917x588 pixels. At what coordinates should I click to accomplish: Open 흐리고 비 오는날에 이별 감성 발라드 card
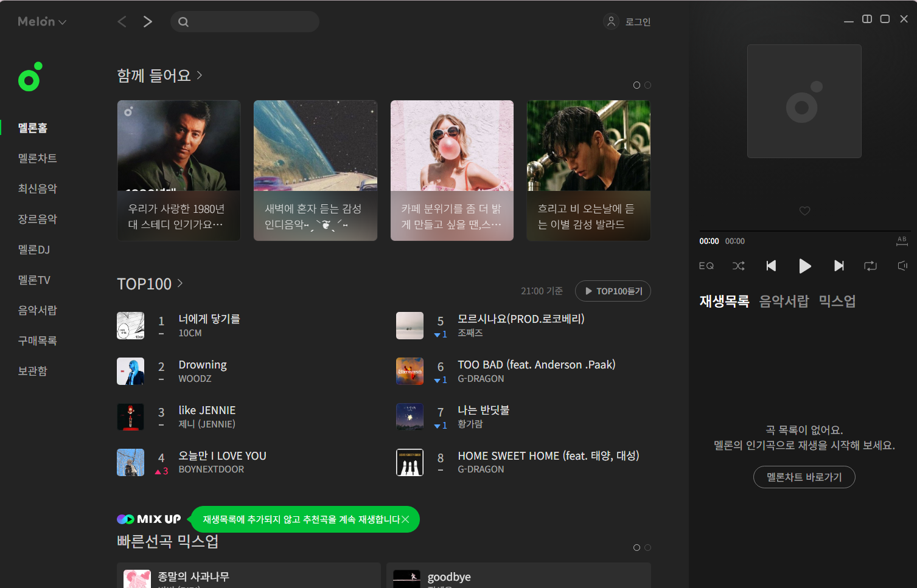click(588, 170)
